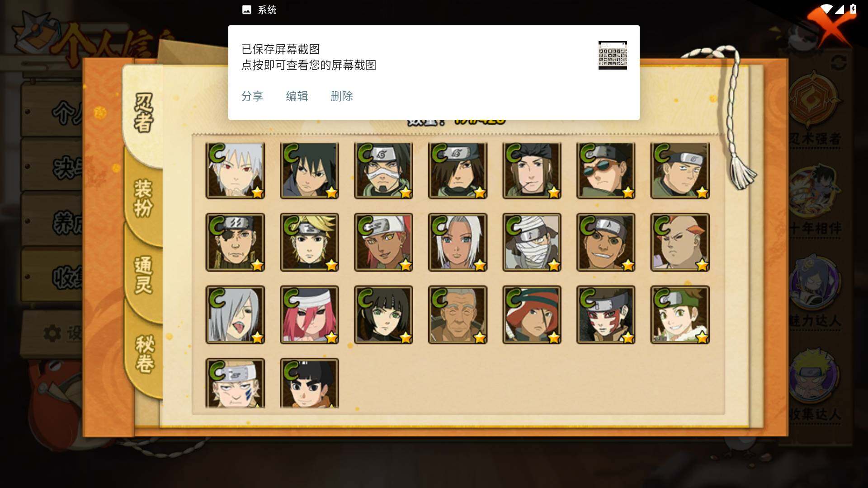
Task: Choose the eyepatch ninja portrait
Action: 235,243
